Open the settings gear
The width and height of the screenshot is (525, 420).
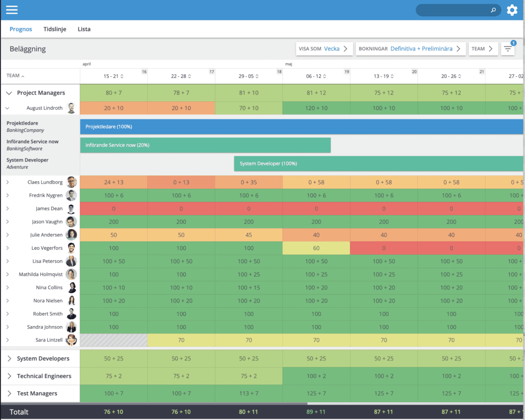pos(512,10)
